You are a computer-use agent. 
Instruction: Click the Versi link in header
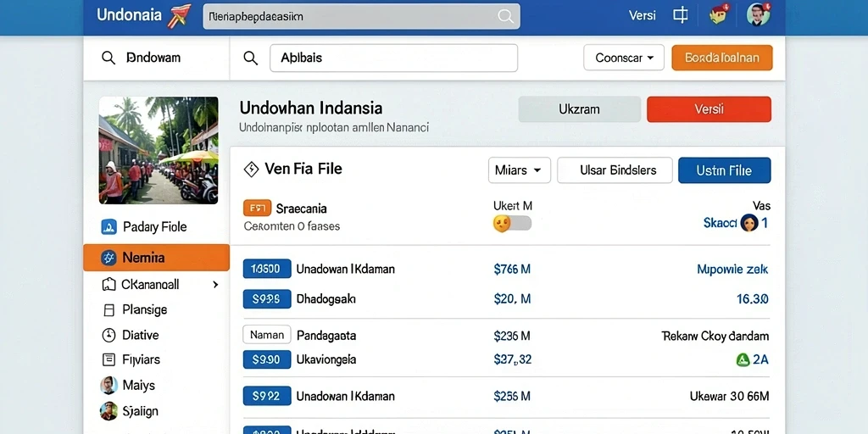point(643,15)
